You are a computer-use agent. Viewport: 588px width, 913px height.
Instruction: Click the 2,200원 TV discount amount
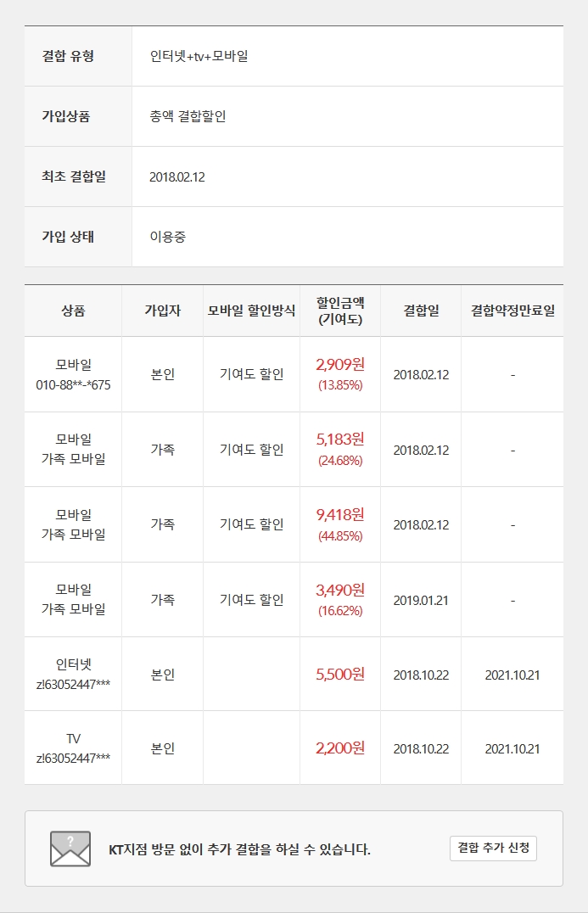tap(339, 748)
